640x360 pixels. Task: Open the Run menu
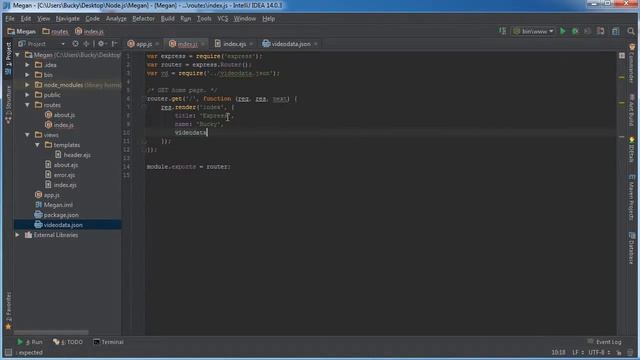[x=186, y=19]
